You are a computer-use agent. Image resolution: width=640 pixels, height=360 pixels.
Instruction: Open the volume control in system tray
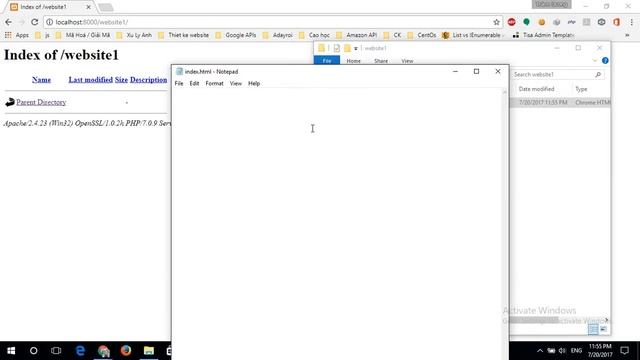point(562,351)
